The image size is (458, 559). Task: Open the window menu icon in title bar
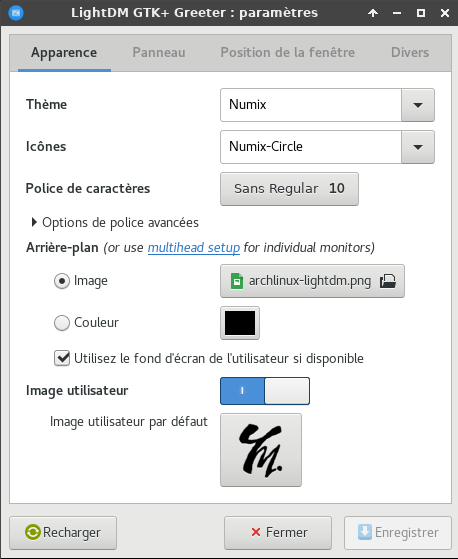point(16,13)
